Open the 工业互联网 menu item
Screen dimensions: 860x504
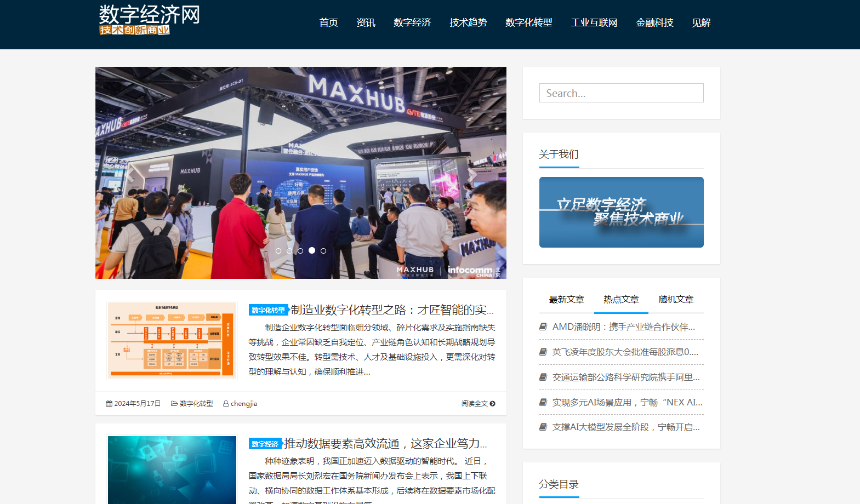594,22
